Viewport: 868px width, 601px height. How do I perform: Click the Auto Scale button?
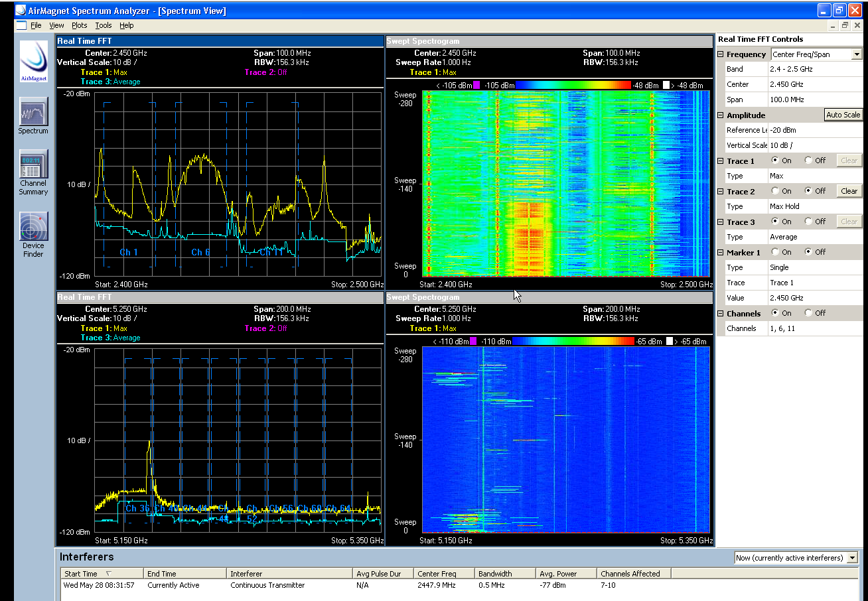843,115
